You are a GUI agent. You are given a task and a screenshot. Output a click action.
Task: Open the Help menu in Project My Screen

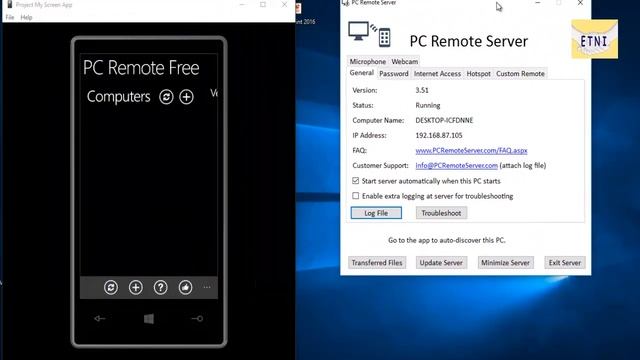[27, 17]
